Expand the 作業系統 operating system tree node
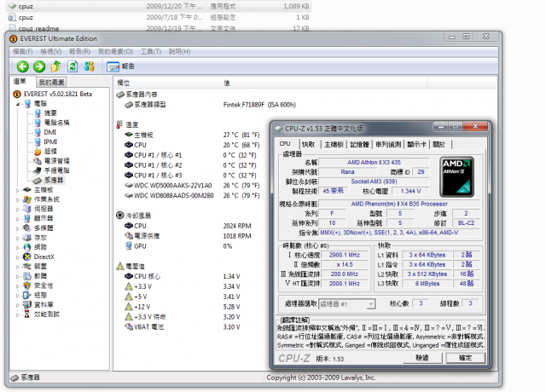The width and height of the screenshot is (546, 392). (18, 199)
